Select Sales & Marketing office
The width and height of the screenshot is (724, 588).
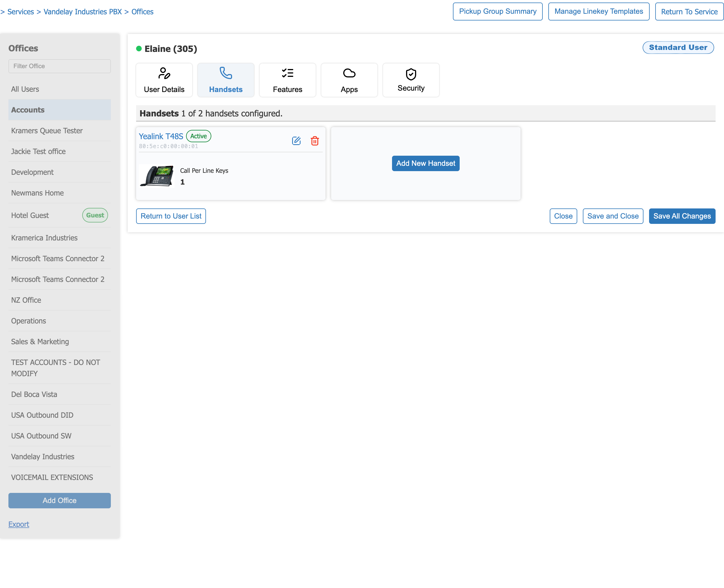coord(59,341)
